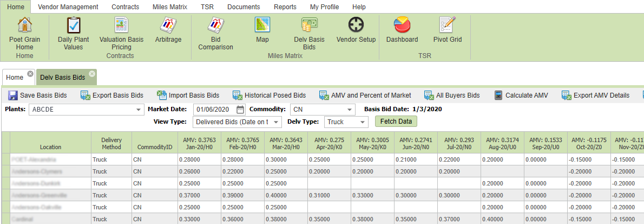Open the Documents menu
The width and height of the screenshot is (644, 224).
click(244, 7)
